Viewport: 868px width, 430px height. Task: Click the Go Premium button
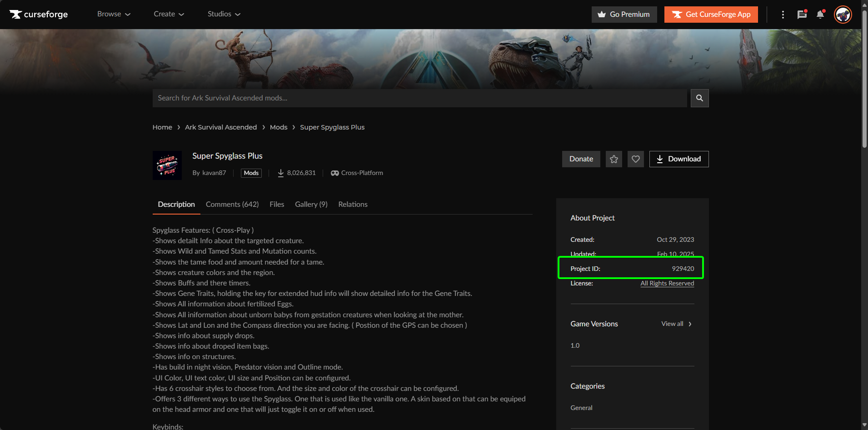tap(624, 15)
